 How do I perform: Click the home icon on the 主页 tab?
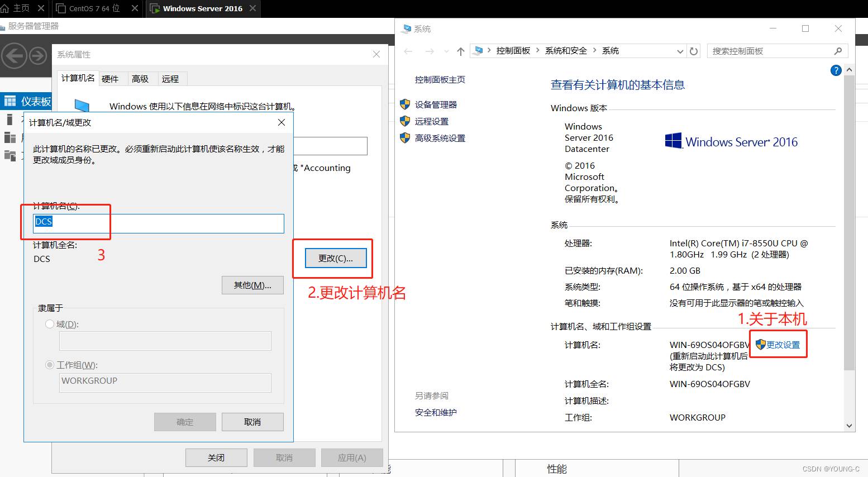pos(6,8)
